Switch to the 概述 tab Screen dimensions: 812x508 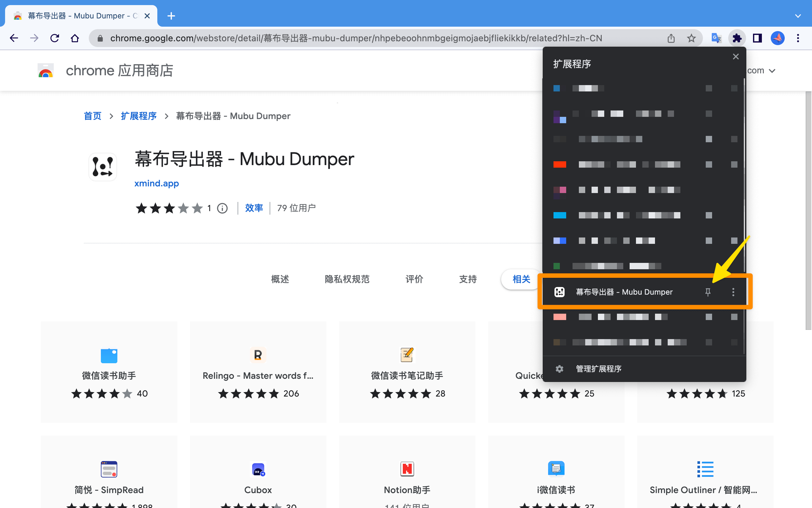[280, 279]
